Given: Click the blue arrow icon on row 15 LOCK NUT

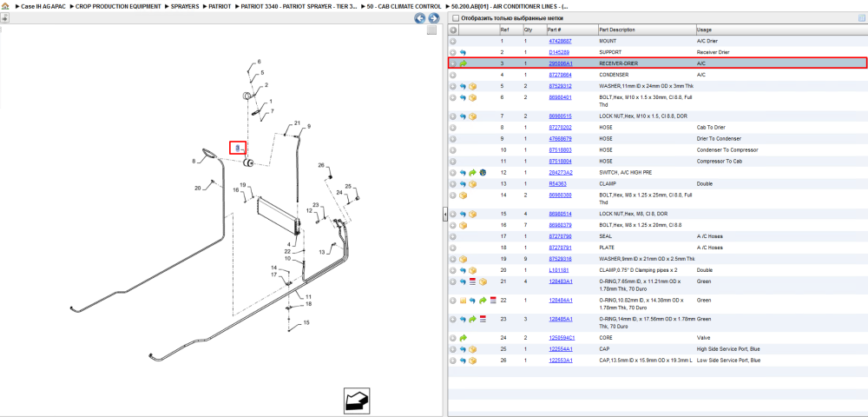Looking at the screenshot, I should (463, 215).
